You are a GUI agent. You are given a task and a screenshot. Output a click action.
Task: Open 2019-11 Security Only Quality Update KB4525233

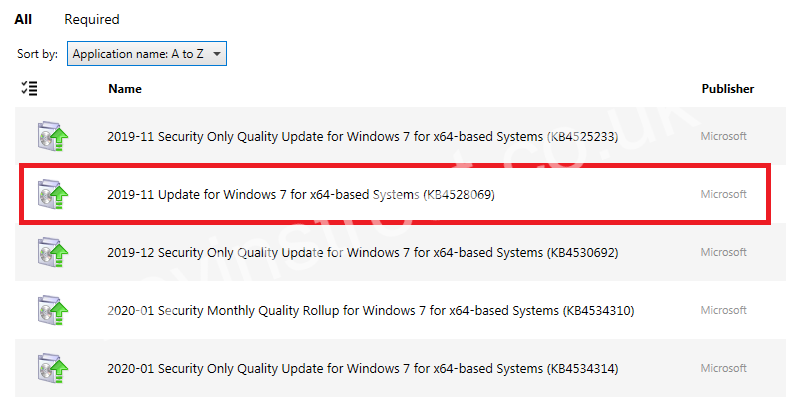361,136
